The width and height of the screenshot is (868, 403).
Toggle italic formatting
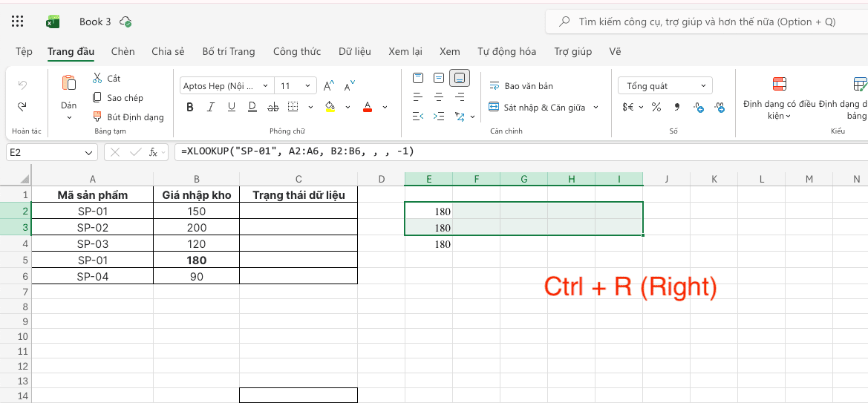coord(210,107)
